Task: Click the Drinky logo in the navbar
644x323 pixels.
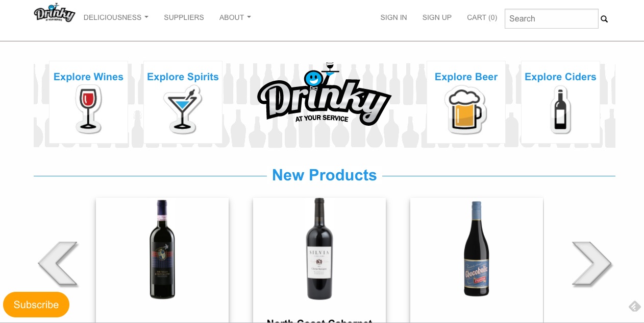Action: (55, 13)
